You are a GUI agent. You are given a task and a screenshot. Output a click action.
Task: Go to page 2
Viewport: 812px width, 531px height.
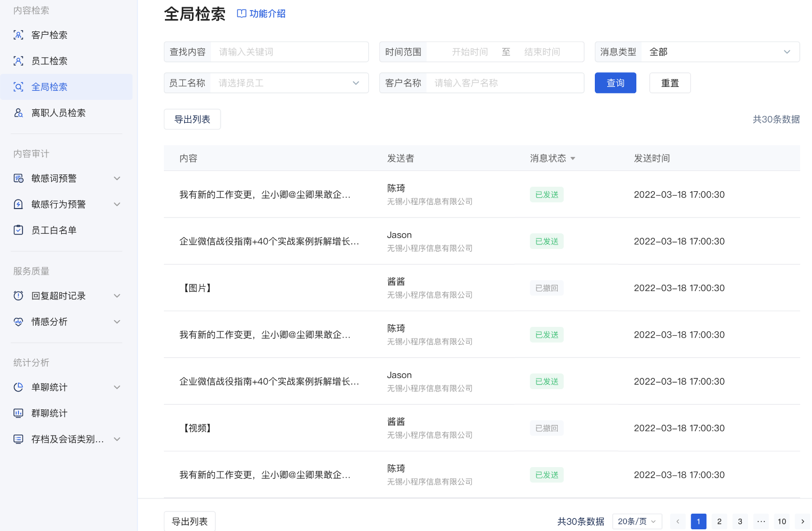pyautogui.click(x=719, y=521)
